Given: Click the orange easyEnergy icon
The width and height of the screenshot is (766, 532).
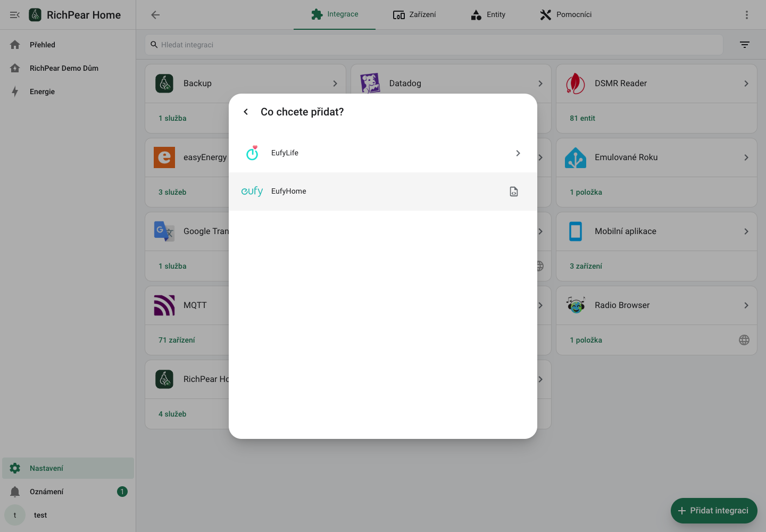Looking at the screenshot, I should (164, 157).
